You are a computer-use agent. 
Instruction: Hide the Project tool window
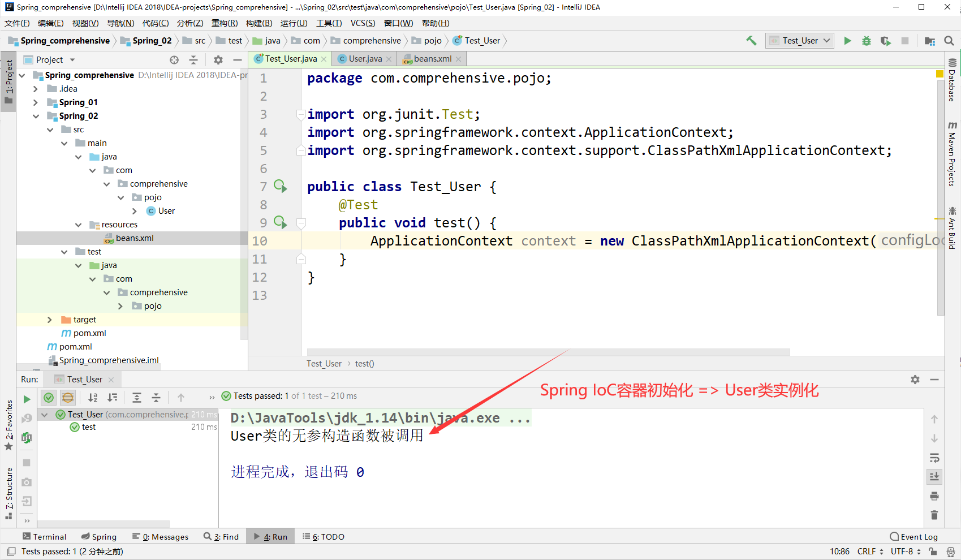click(x=238, y=60)
